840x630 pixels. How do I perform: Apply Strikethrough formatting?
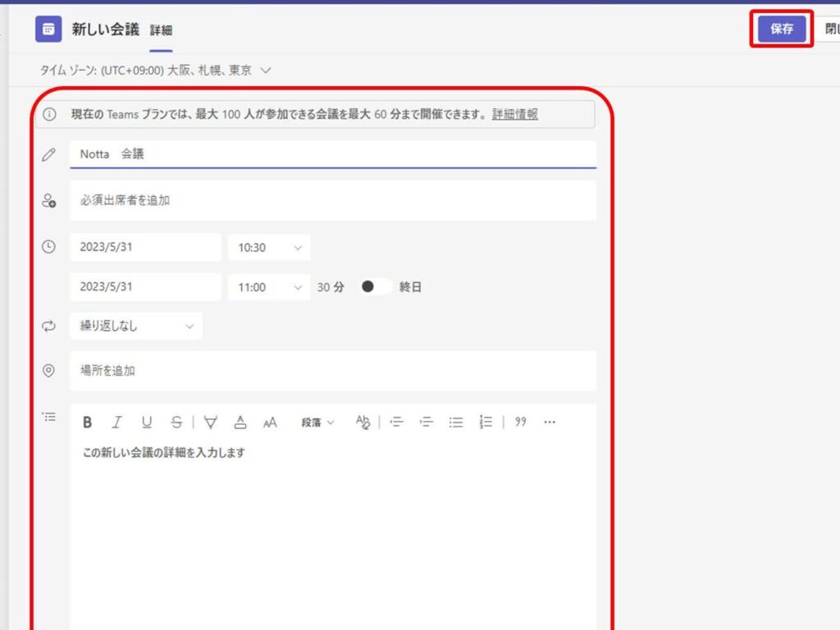pyautogui.click(x=176, y=422)
